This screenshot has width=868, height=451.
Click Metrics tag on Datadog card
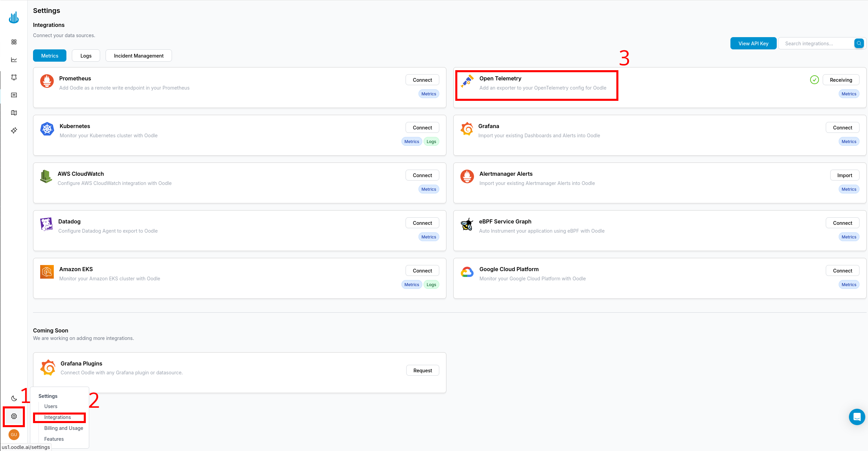point(429,237)
